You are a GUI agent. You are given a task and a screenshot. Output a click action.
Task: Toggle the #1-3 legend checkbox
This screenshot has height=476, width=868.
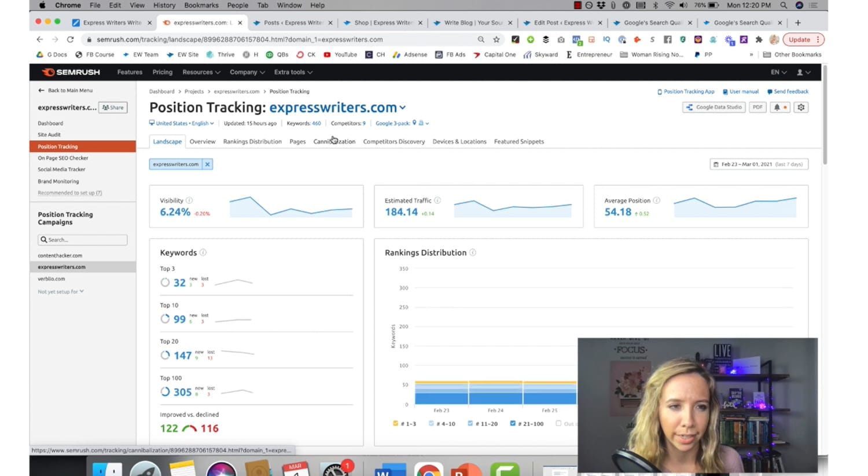point(396,423)
